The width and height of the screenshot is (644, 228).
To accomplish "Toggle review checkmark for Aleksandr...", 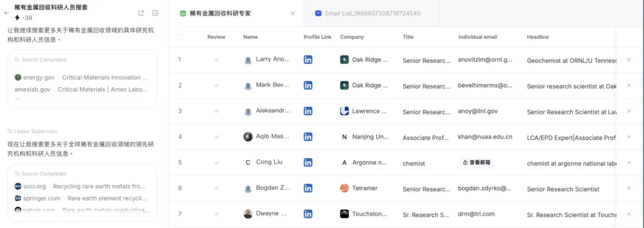I will (x=216, y=111).
